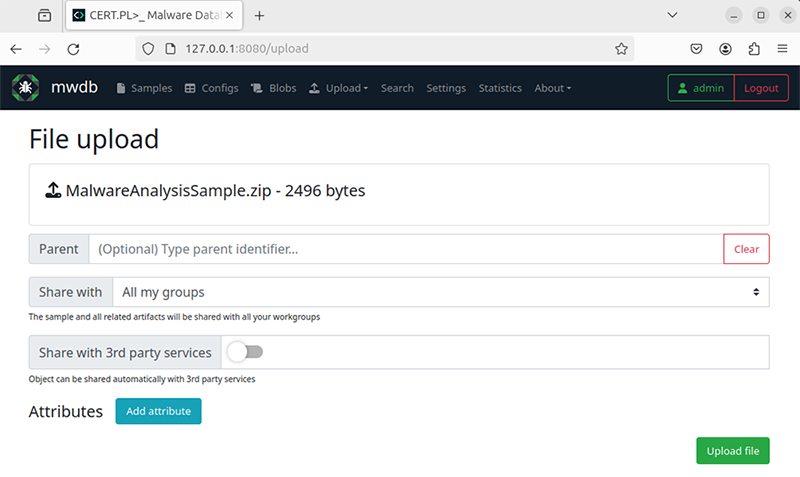Click the Add attribute button
Screen dimensions: 800x477
coord(158,411)
